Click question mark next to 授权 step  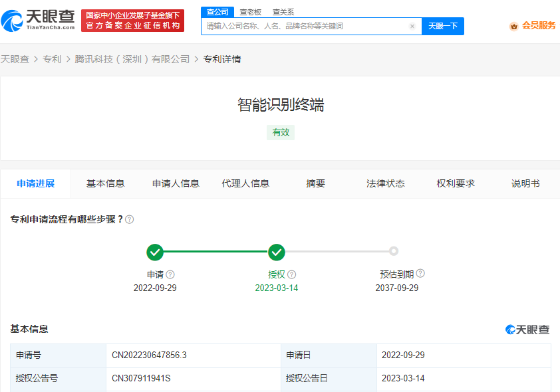pos(291,274)
